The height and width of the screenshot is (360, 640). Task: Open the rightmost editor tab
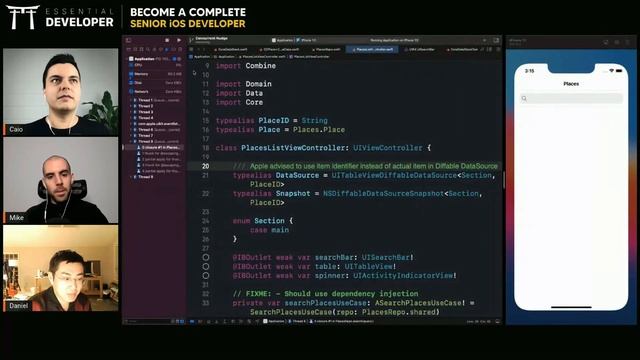462,49
